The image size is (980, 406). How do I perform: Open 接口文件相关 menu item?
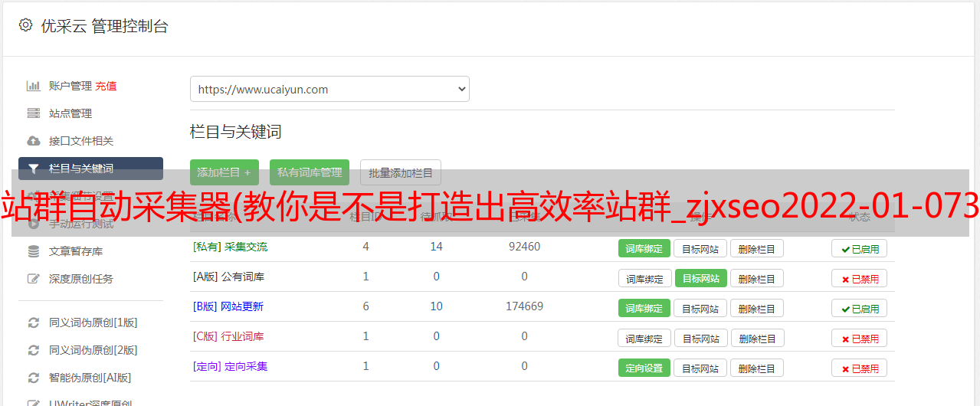[x=81, y=141]
